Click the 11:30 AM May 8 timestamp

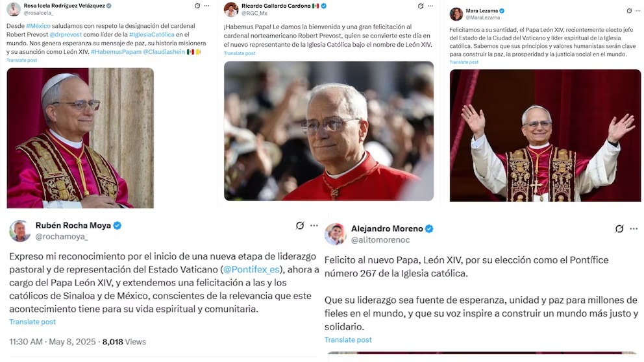(x=52, y=342)
